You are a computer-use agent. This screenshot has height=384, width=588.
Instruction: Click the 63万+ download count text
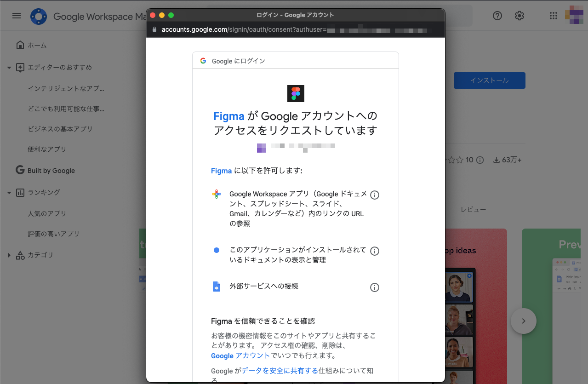tap(512, 160)
